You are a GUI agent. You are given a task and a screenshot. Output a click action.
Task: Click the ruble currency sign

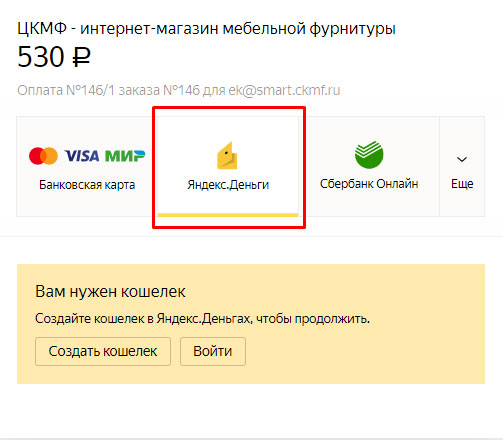[81, 57]
